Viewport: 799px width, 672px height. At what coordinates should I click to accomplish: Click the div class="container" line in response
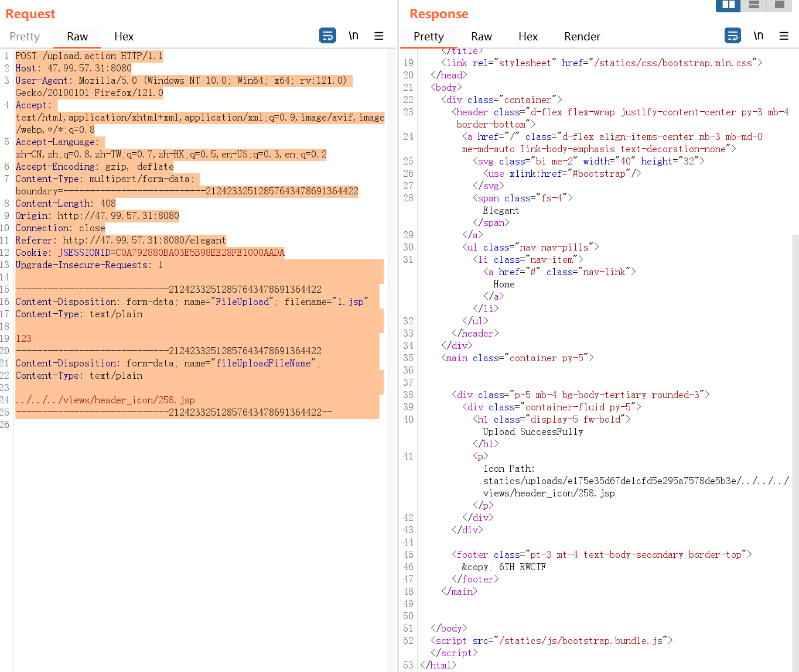tap(501, 100)
